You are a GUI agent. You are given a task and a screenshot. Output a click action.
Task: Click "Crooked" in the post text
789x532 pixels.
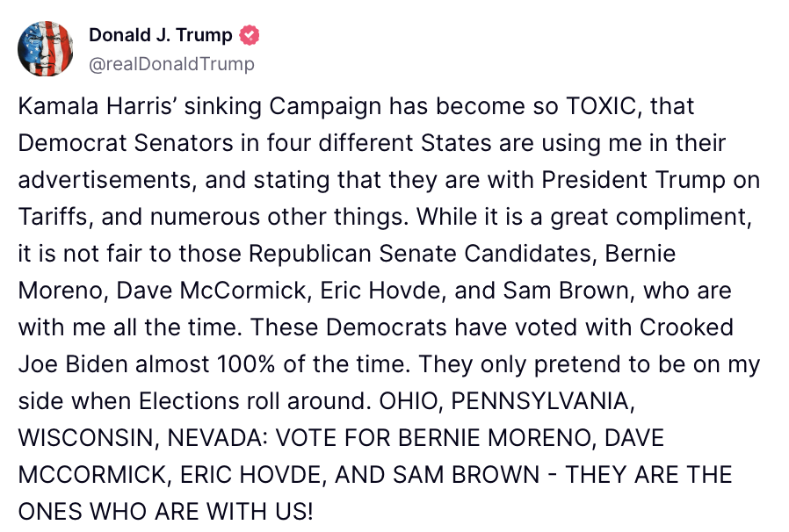pyautogui.click(x=686, y=327)
